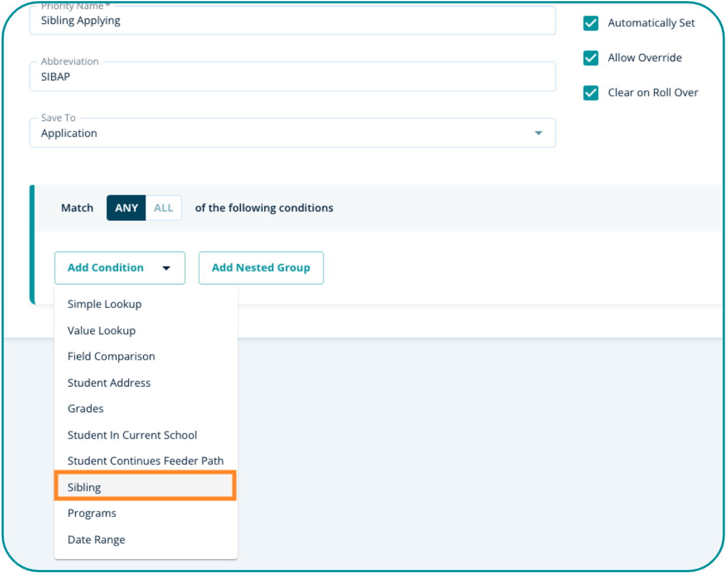The width and height of the screenshot is (728, 575).
Task: Select the highlighted Sibling option
Action: click(x=84, y=487)
